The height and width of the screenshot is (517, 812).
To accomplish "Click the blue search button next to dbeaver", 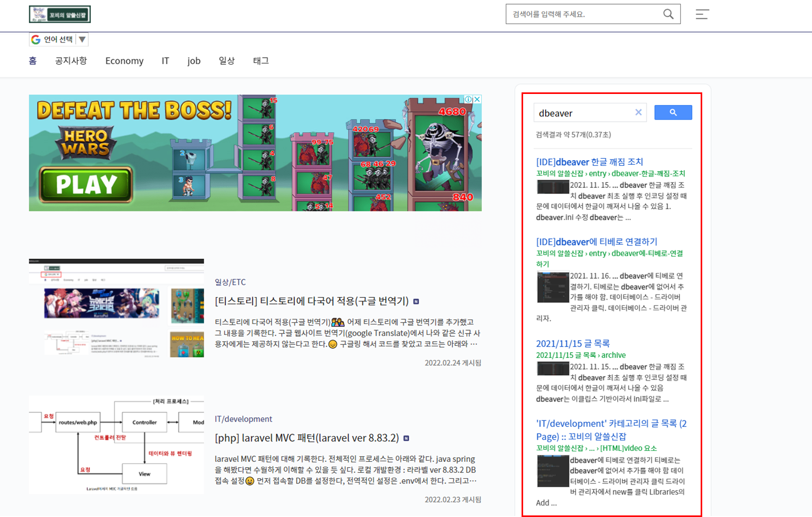I will click(x=673, y=112).
